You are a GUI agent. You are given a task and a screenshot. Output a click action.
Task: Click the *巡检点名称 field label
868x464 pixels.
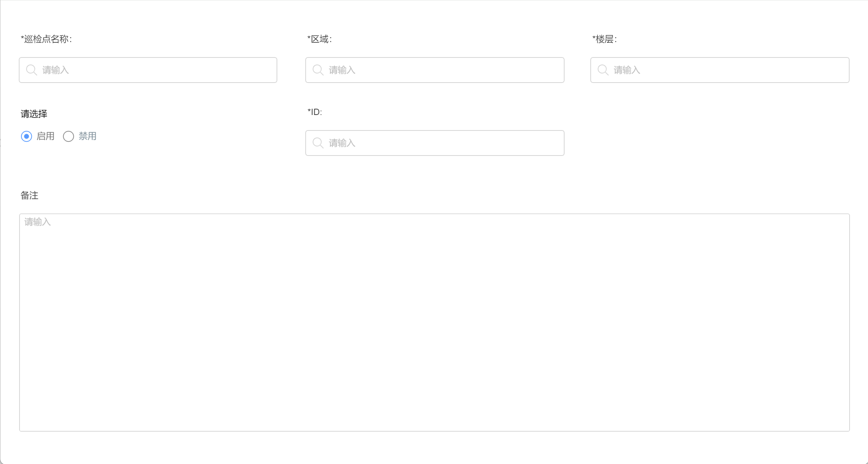46,39
